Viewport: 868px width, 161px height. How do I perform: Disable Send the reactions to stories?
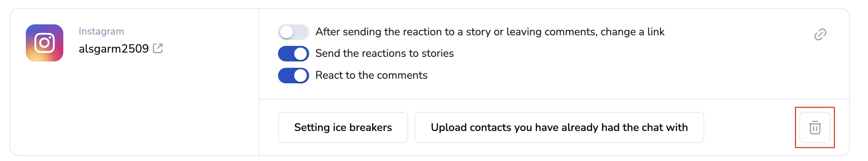point(293,54)
